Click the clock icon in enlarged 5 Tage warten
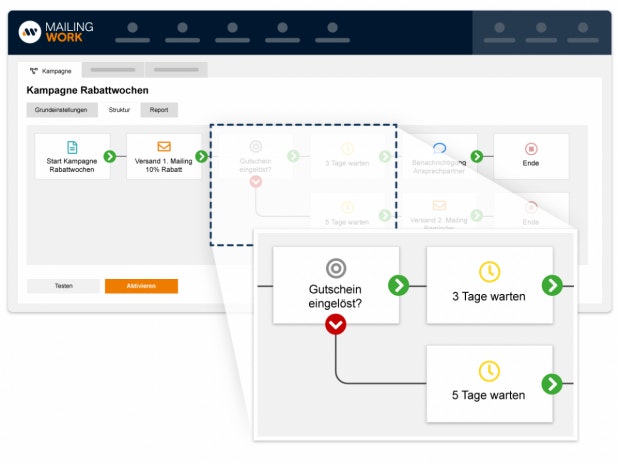620x465 pixels. coord(489,371)
